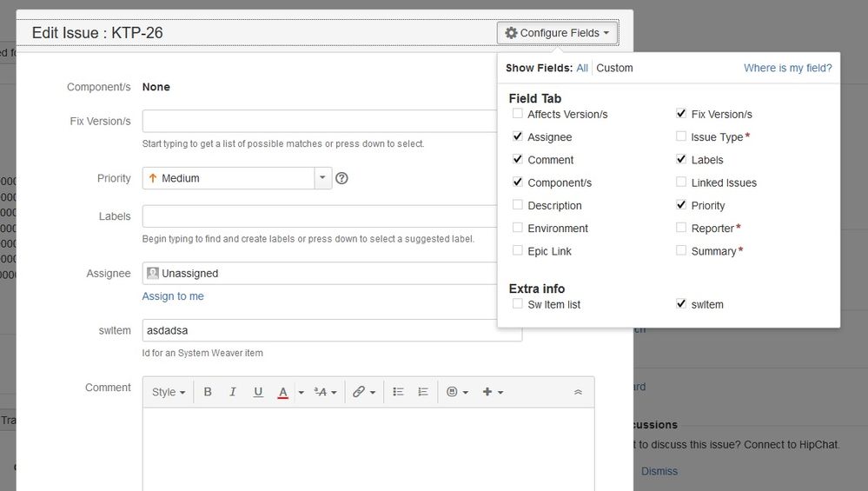
Task: Enable the Description field checkbox
Action: pos(518,205)
